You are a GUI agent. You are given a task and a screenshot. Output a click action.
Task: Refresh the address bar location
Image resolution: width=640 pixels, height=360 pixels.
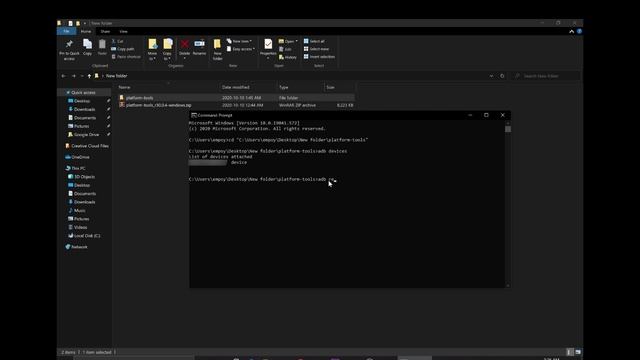[502, 76]
